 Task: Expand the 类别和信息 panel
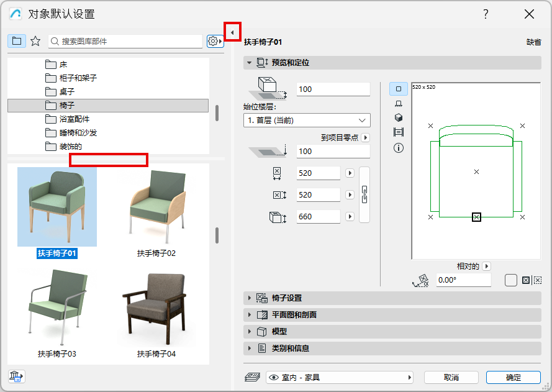coord(392,349)
